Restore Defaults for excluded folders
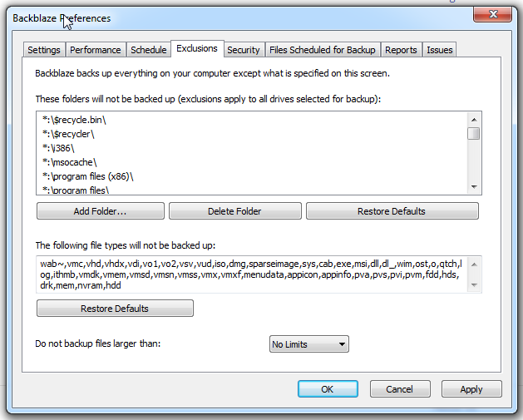This screenshot has height=420, width=523. coord(392,211)
